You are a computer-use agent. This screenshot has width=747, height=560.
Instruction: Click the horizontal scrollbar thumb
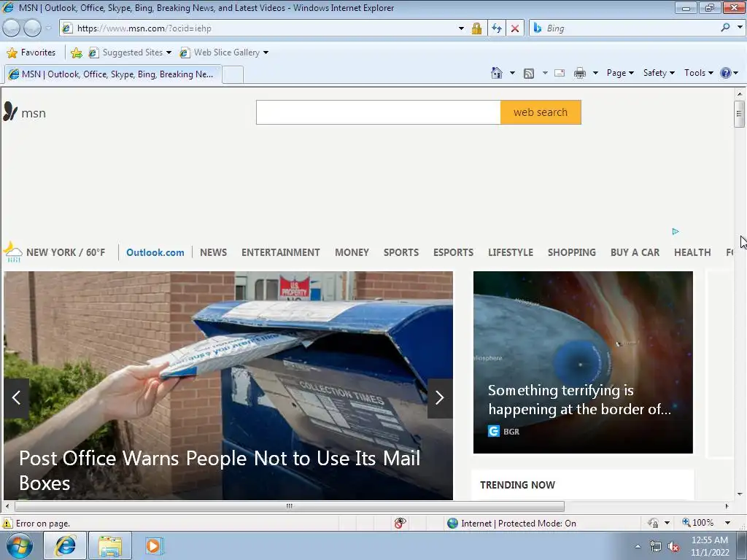point(289,506)
